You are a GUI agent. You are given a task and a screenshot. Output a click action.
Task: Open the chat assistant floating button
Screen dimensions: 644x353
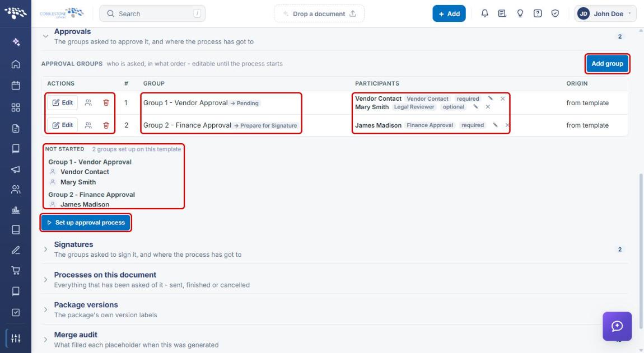617,326
